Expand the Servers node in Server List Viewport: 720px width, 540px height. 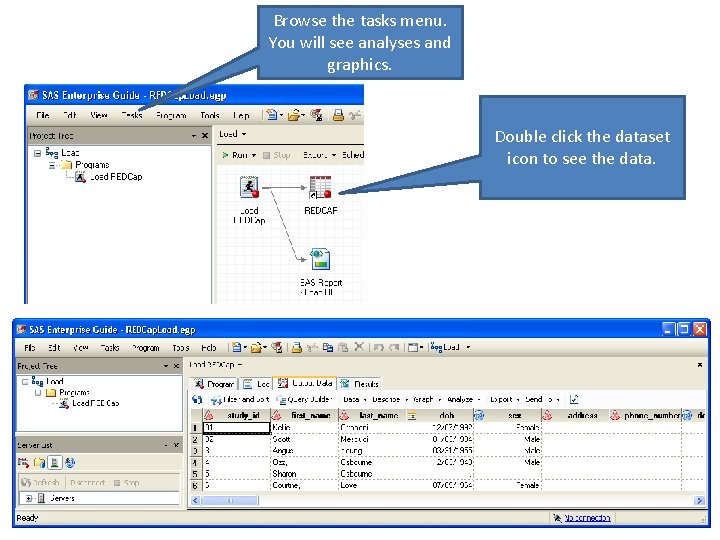pos(29,498)
